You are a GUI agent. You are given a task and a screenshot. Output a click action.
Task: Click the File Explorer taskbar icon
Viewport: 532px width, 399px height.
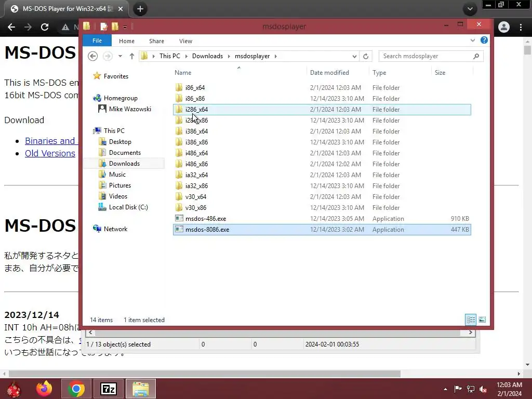pyautogui.click(x=141, y=389)
